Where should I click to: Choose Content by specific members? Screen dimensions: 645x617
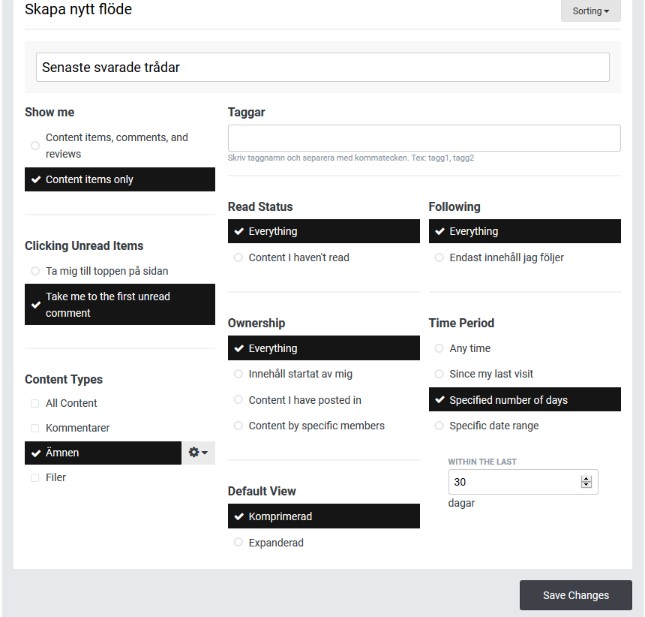click(316, 425)
